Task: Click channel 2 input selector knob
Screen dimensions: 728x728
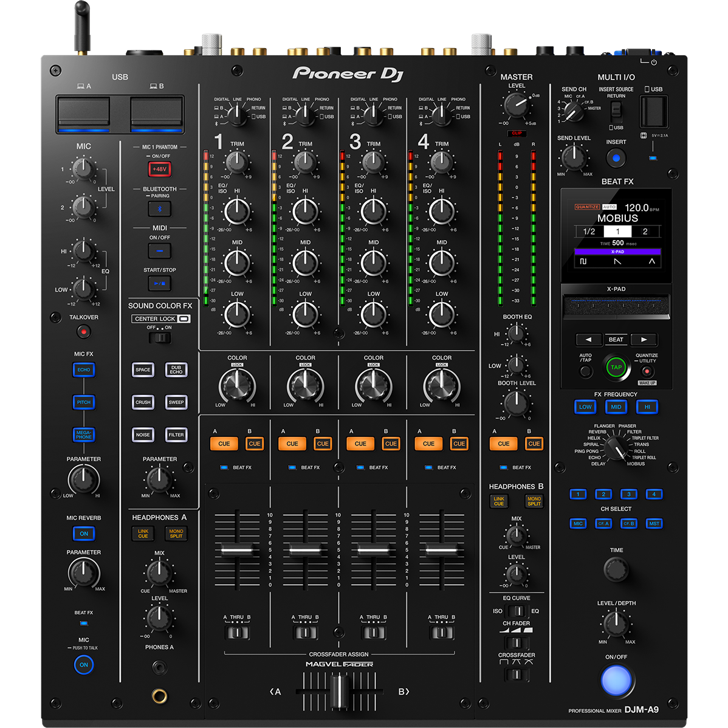Action: [x=306, y=114]
